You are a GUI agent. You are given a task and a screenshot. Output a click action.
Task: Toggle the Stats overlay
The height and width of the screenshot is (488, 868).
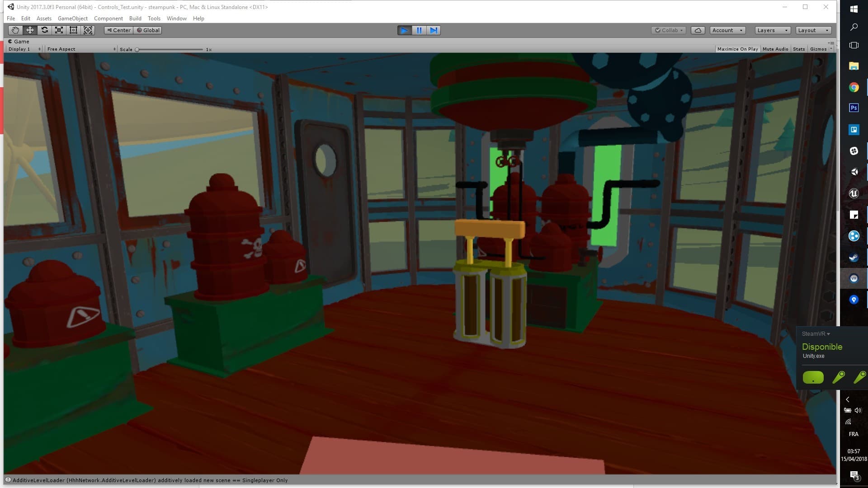(x=799, y=49)
